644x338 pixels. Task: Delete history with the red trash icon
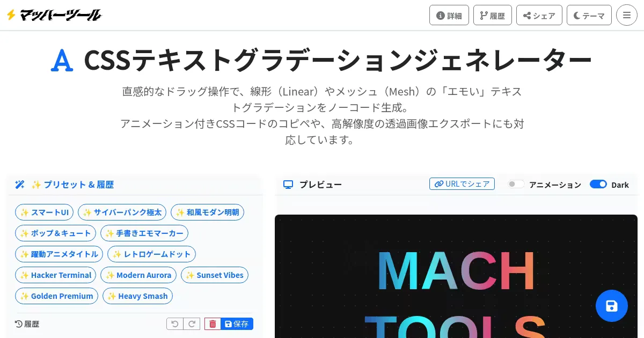pos(213,324)
